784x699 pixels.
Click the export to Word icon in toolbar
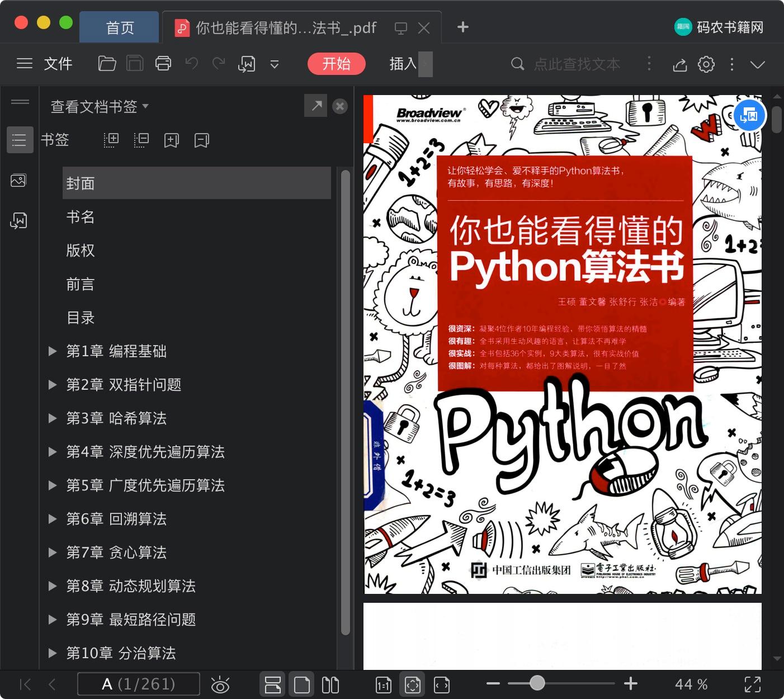247,64
